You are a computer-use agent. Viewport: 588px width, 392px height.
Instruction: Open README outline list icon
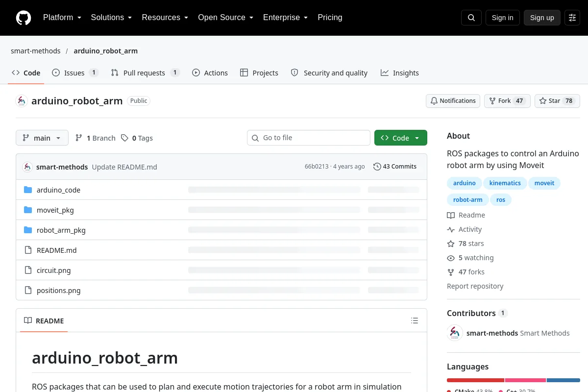coord(415,321)
